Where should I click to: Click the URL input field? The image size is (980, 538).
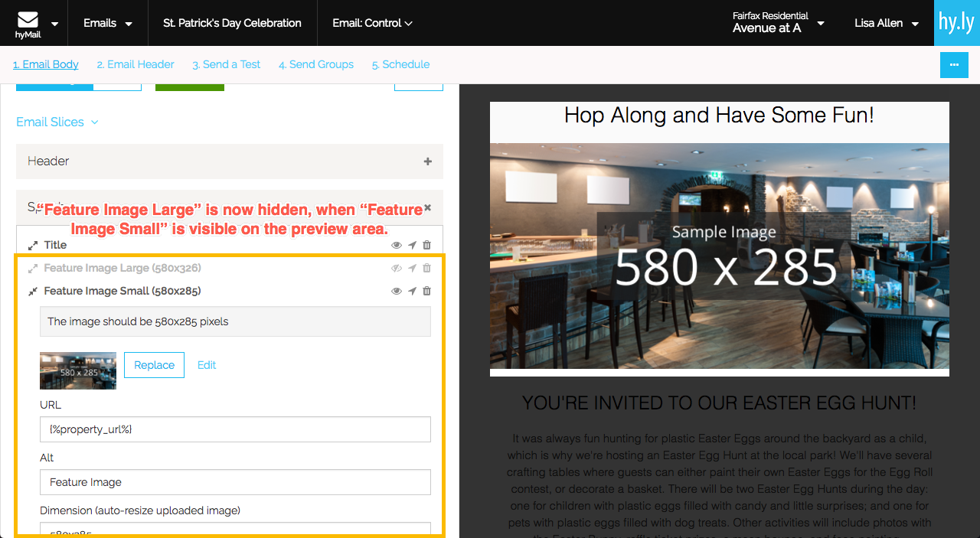235,429
